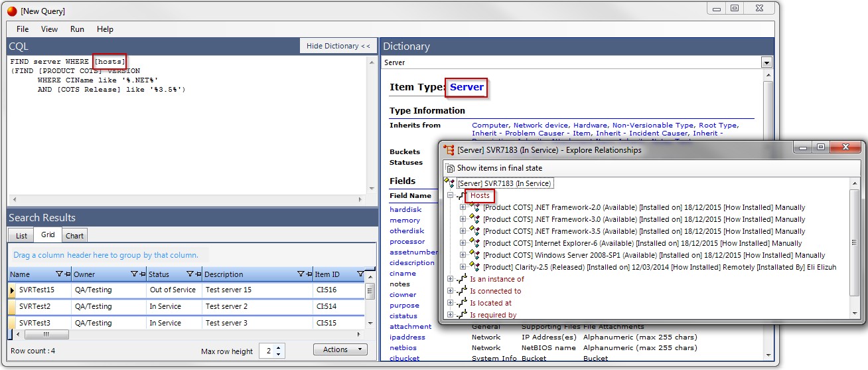Click the .NET Framework-2.0 item icon
Image resolution: width=868 pixels, height=370 pixels.
475,207
